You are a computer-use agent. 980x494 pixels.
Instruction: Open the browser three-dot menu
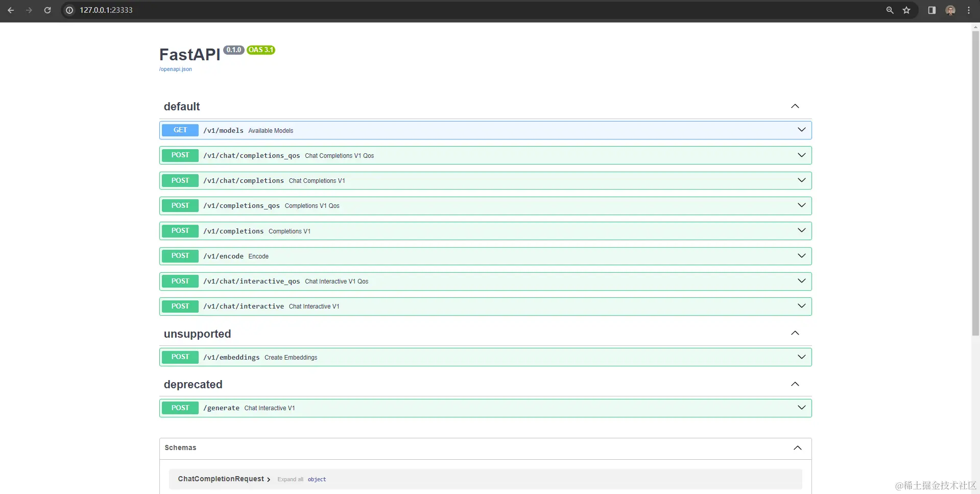pyautogui.click(x=969, y=10)
